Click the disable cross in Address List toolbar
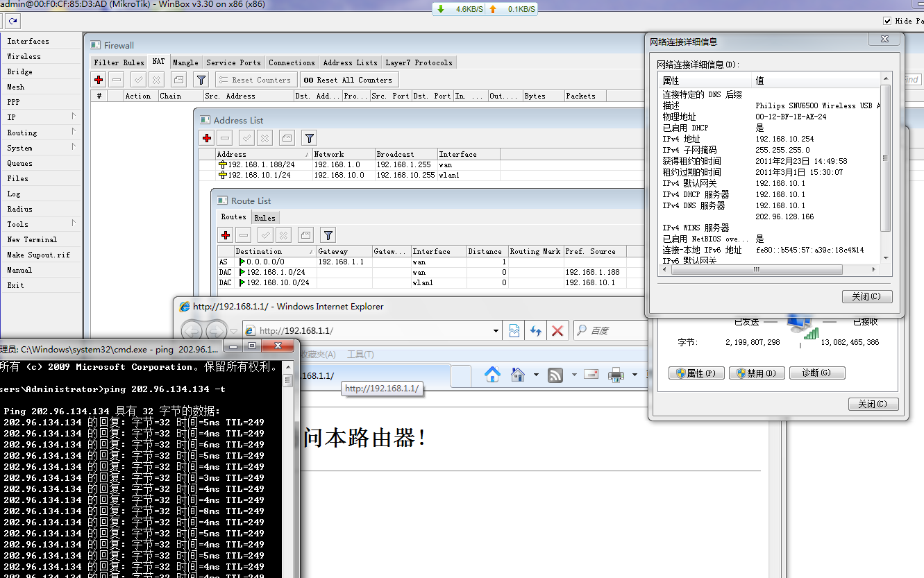Screen dimensions: 924x578 (264, 138)
